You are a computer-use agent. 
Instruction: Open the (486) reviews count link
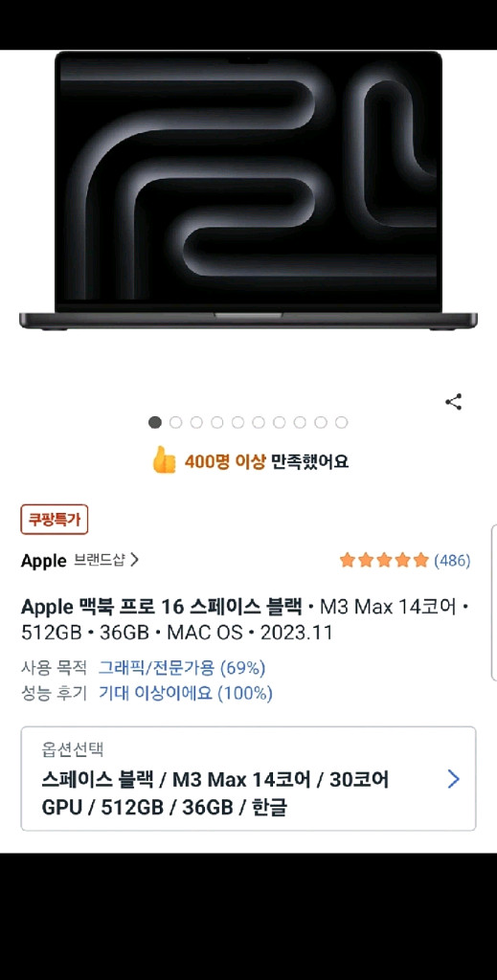coord(452,560)
